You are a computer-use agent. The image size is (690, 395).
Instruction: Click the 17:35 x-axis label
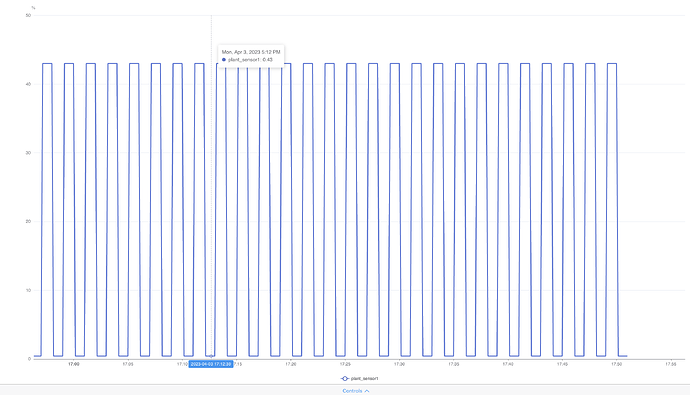[454, 364]
